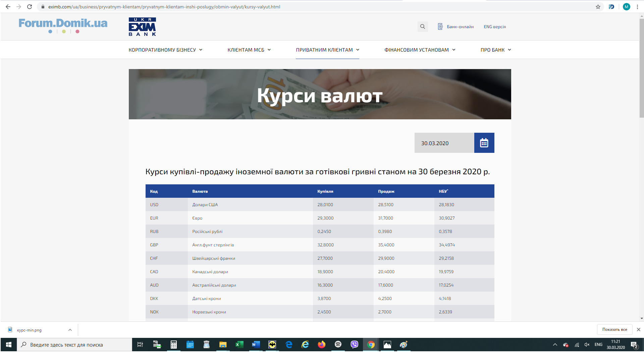
Task: Click the ENG language indicator in tray
Action: coord(598,345)
